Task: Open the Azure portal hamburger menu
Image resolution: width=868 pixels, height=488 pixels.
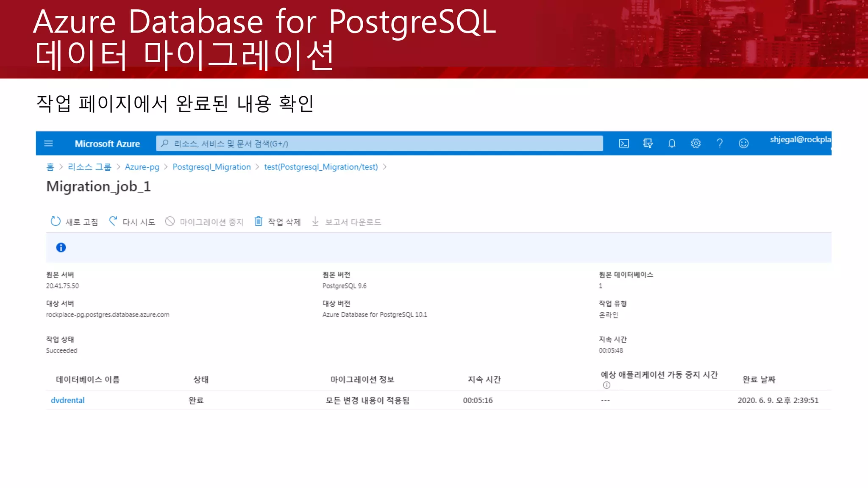Action: tap(48, 144)
